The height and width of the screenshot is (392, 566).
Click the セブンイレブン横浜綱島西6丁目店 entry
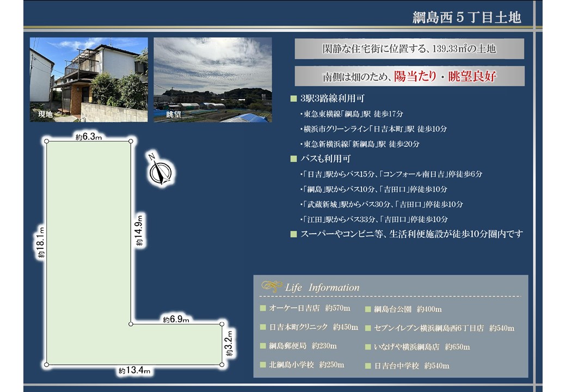[444, 328]
